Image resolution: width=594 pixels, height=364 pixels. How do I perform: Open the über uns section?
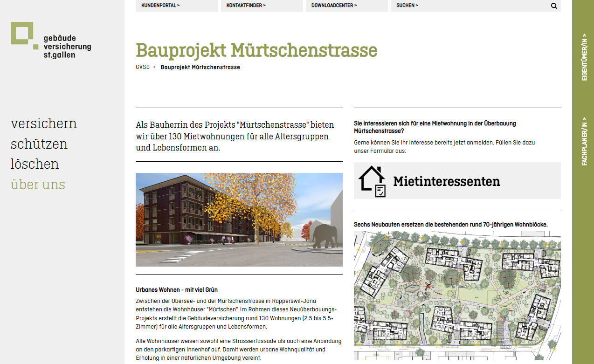[x=38, y=185]
